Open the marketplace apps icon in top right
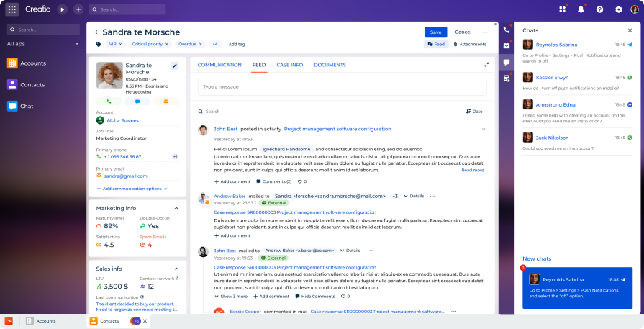 pyautogui.click(x=562, y=9)
